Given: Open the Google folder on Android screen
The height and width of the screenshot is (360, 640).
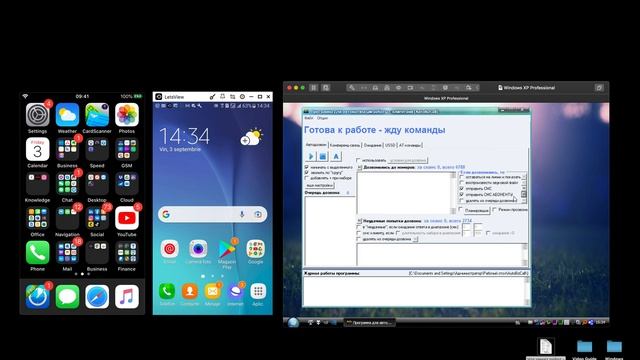Looking at the screenshot, I should [256, 249].
